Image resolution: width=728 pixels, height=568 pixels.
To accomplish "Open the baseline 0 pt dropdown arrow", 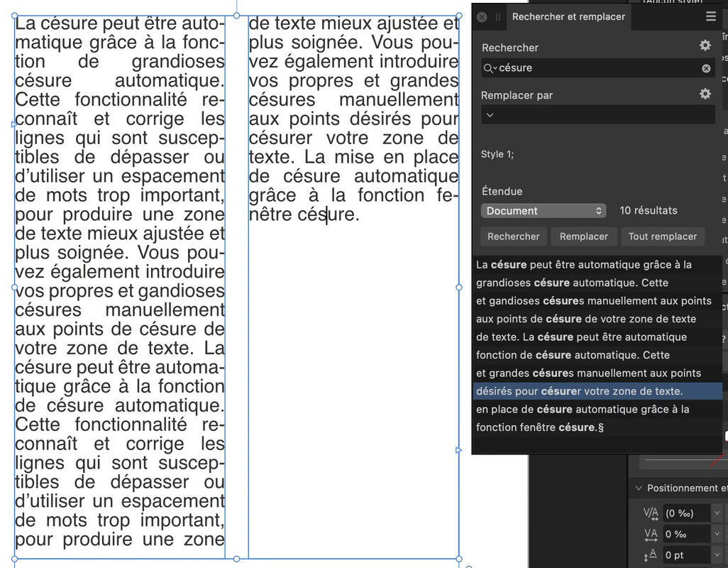I will tap(717, 555).
